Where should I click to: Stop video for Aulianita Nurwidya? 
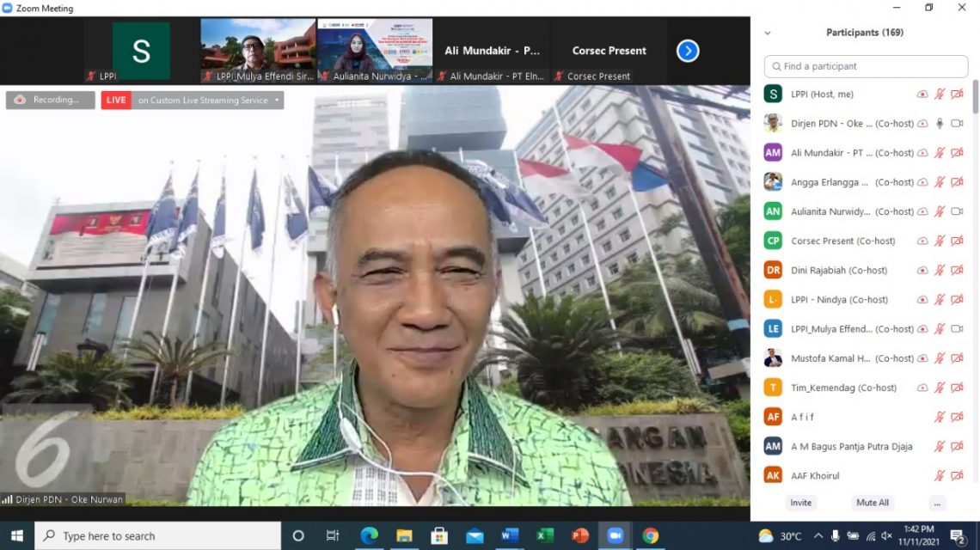click(957, 211)
